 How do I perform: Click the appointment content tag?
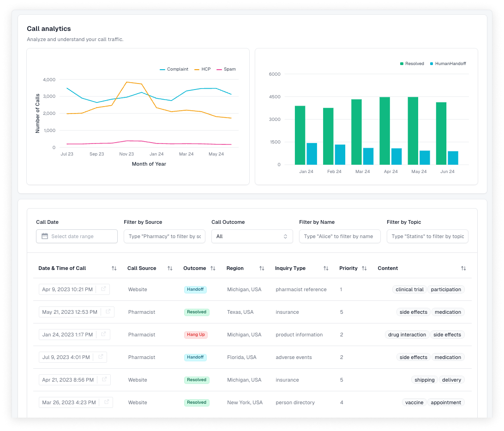446,402
